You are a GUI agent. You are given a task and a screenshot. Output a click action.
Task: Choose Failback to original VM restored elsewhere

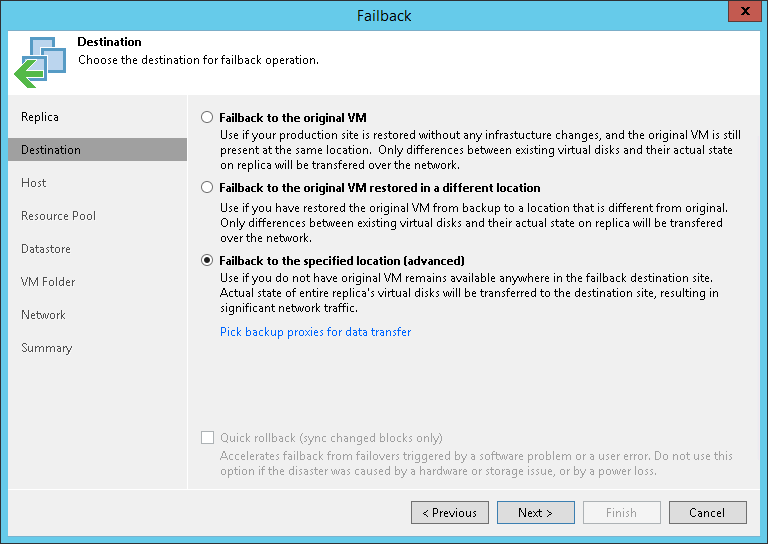(x=207, y=187)
